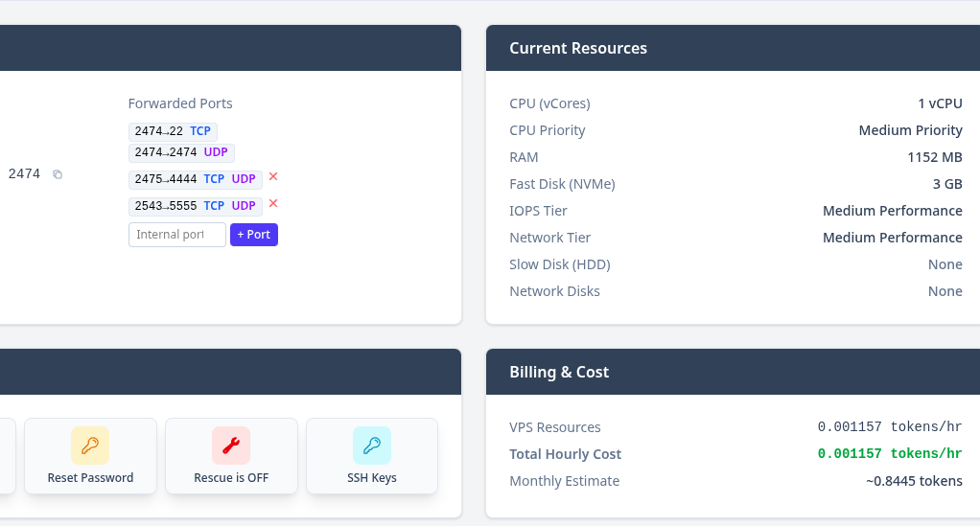Select the 2474→2474 UDP port badge
The width and height of the screenshot is (980, 526).
pyautogui.click(x=181, y=152)
